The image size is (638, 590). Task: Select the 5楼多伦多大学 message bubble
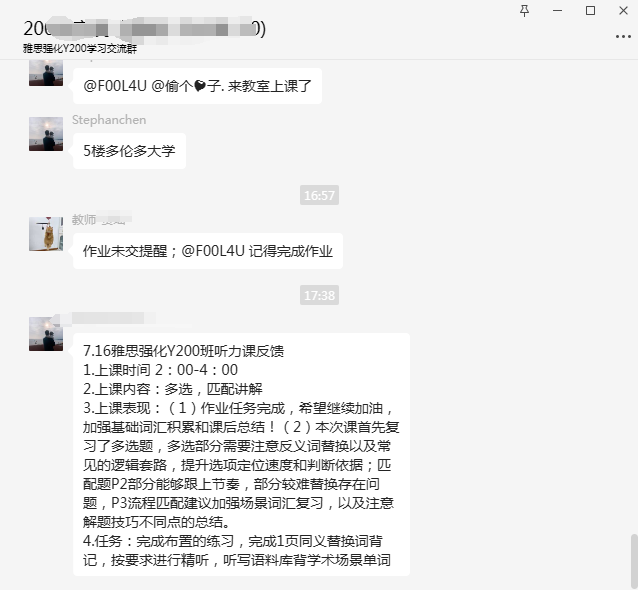[x=129, y=151]
